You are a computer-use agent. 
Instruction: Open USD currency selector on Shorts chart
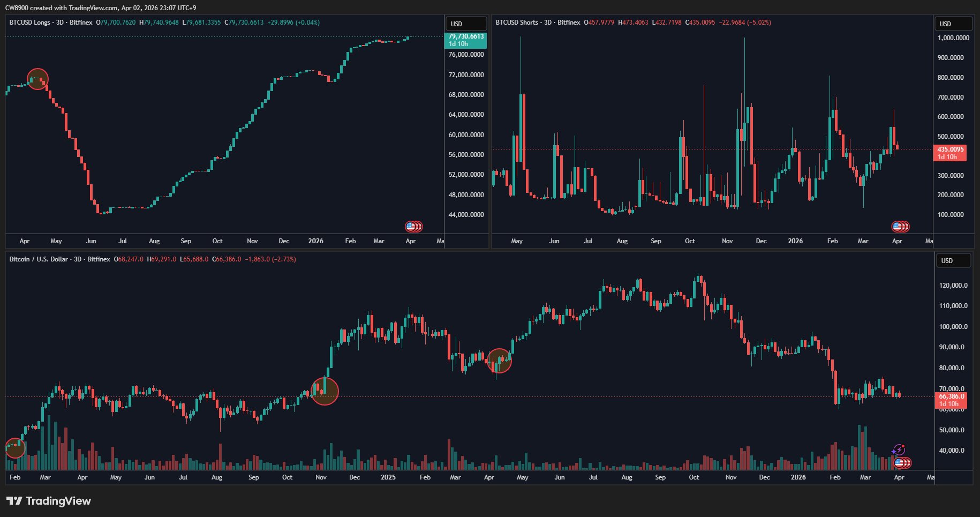coord(952,24)
